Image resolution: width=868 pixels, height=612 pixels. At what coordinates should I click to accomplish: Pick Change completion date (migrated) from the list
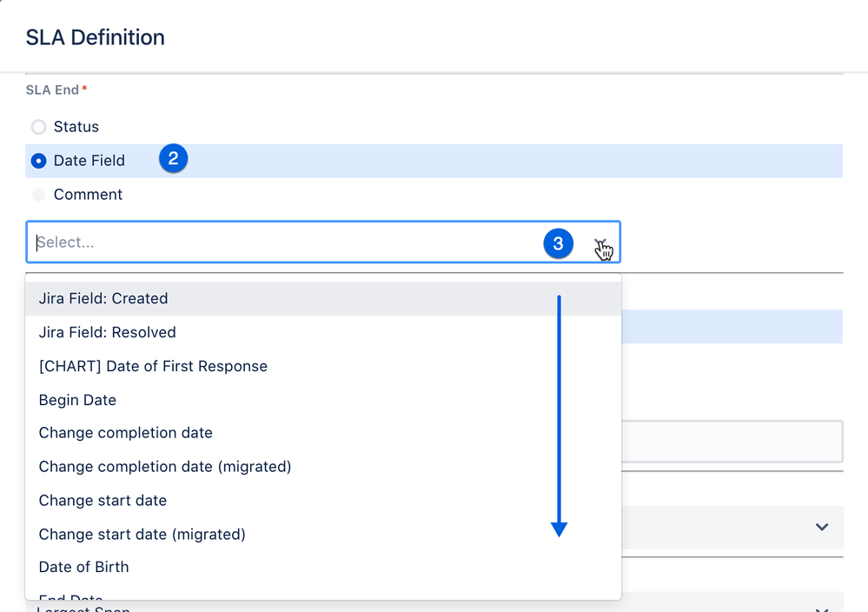(164, 467)
